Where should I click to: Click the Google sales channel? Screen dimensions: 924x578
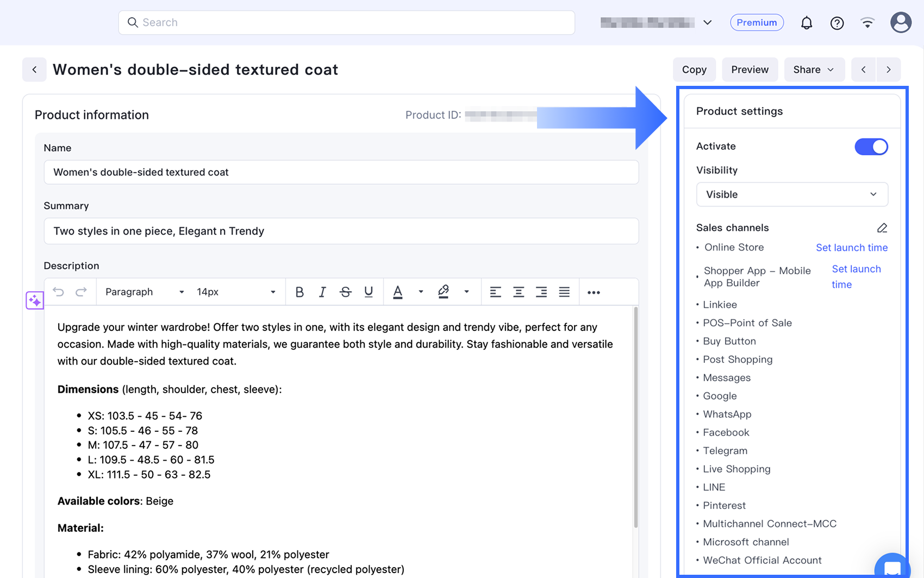pyautogui.click(x=720, y=396)
